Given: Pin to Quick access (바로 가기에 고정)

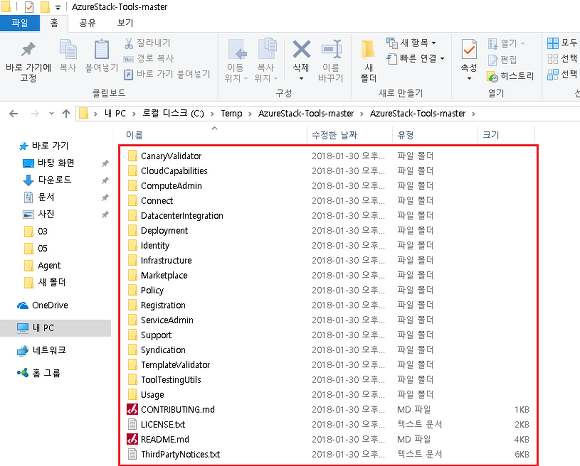Looking at the screenshot, I should [x=28, y=61].
